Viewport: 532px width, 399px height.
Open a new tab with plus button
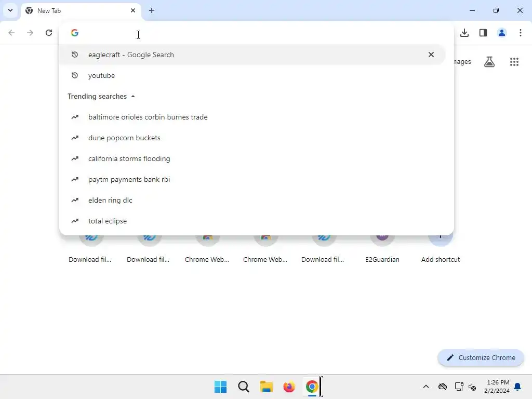click(152, 10)
